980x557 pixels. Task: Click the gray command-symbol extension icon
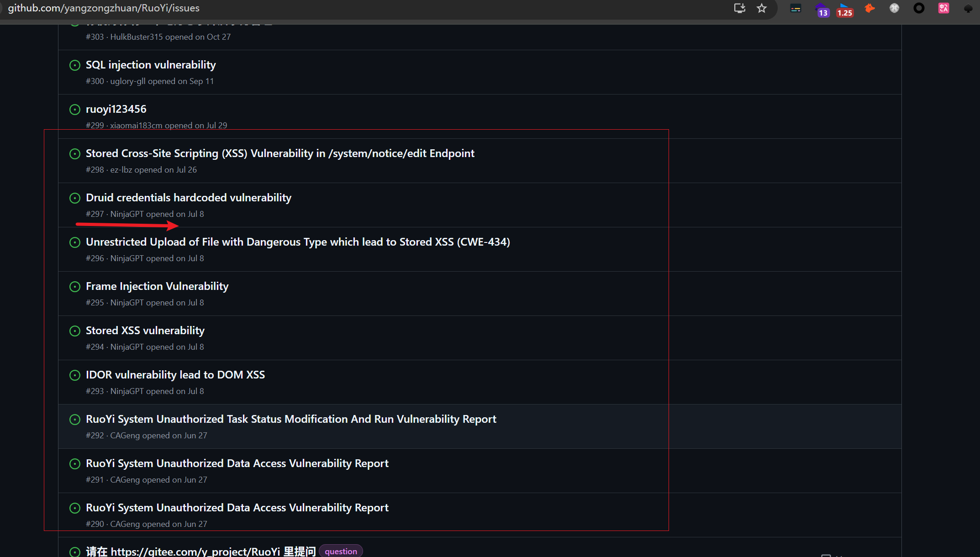(894, 8)
